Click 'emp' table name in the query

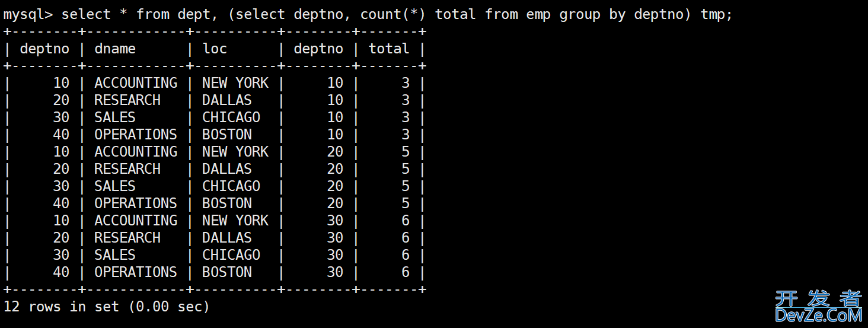pyautogui.click(x=538, y=15)
